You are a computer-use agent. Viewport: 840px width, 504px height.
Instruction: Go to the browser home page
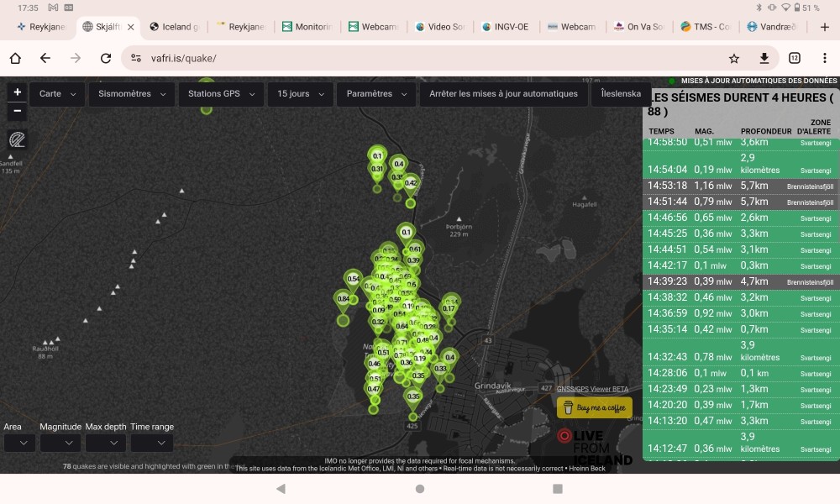[15, 59]
